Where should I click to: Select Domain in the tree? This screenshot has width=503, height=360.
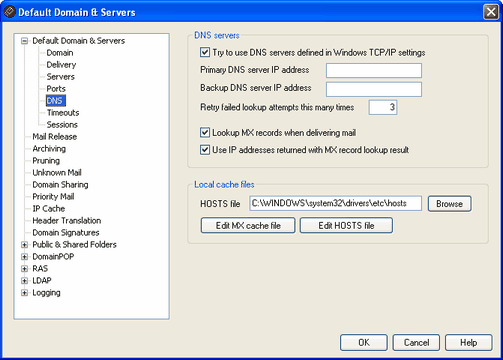60,53
